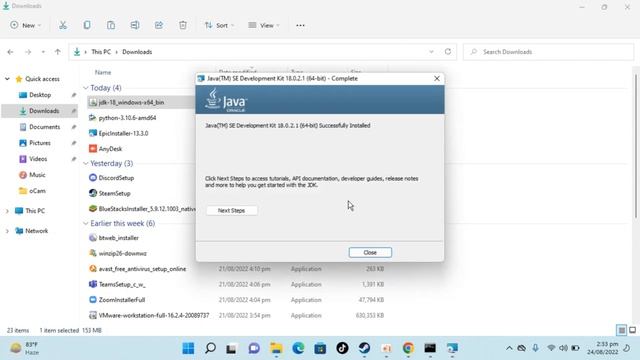640x360 pixels.
Task: Open Desktop in the sidebar
Action: (x=40, y=95)
